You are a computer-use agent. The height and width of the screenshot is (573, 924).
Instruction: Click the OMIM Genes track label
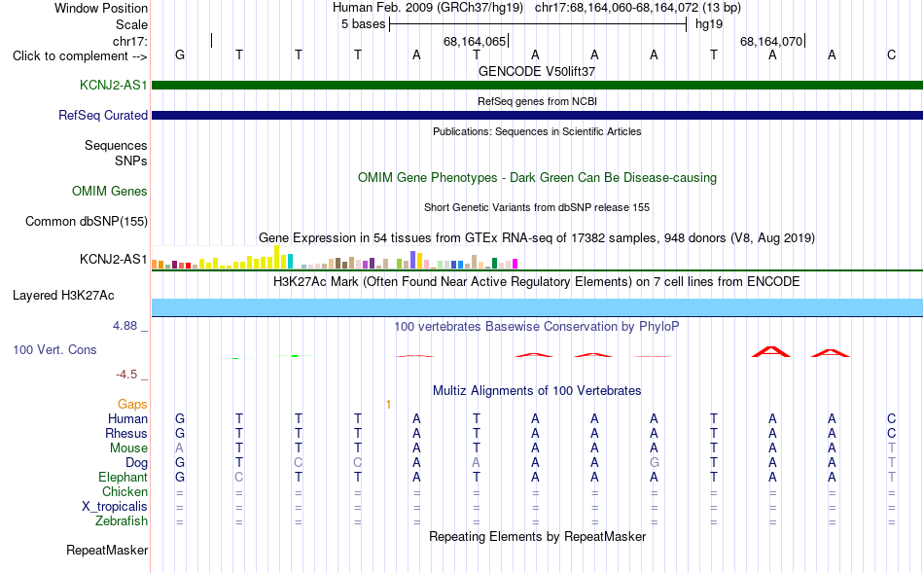click(110, 191)
